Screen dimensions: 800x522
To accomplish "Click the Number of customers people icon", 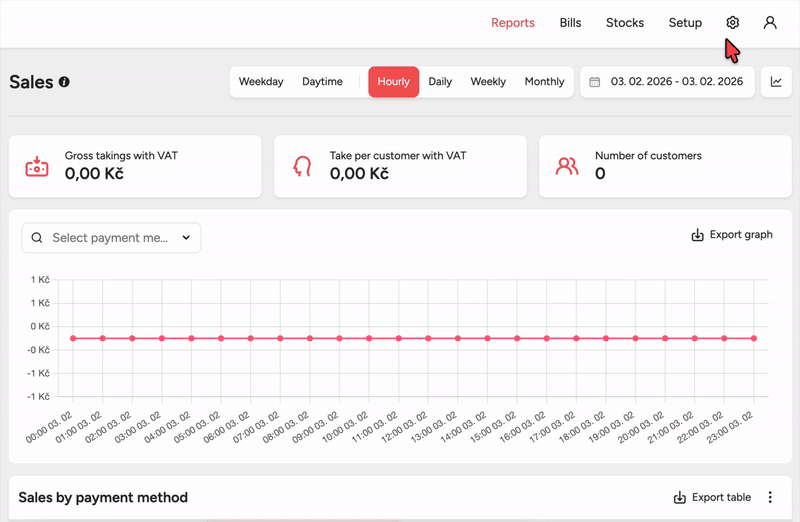I will tap(567, 166).
